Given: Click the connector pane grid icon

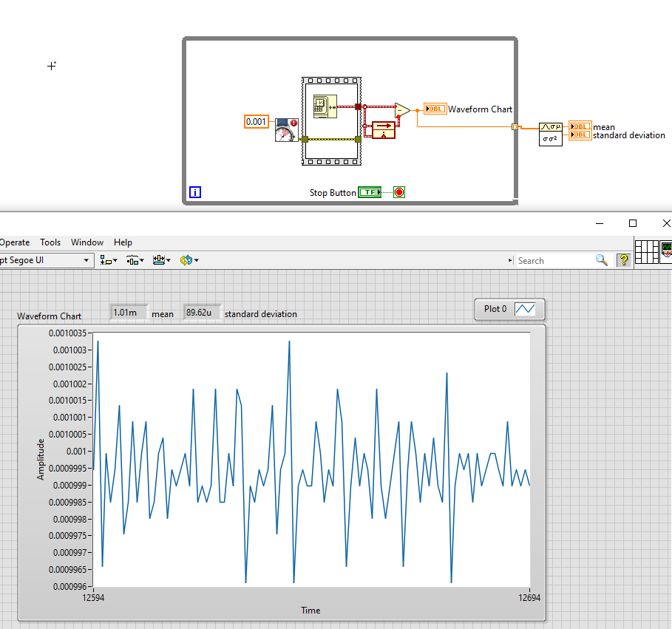Looking at the screenshot, I should 646,251.
